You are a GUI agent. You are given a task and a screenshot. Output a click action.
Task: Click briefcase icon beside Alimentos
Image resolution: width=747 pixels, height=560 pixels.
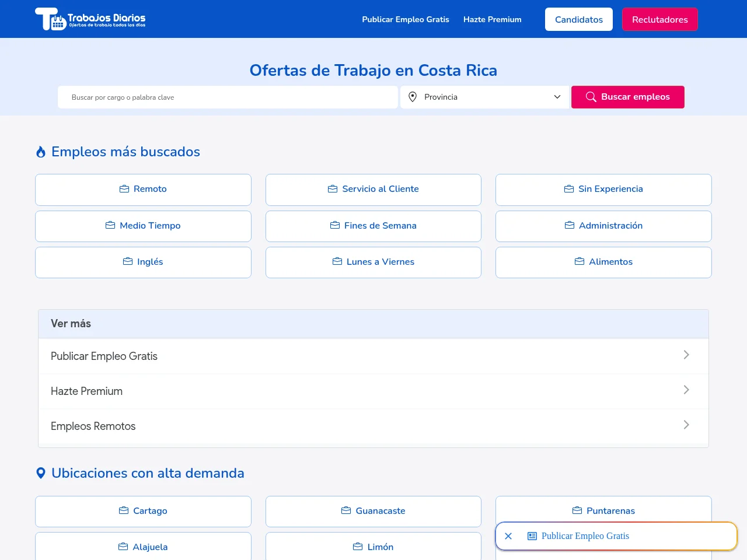tap(580, 261)
